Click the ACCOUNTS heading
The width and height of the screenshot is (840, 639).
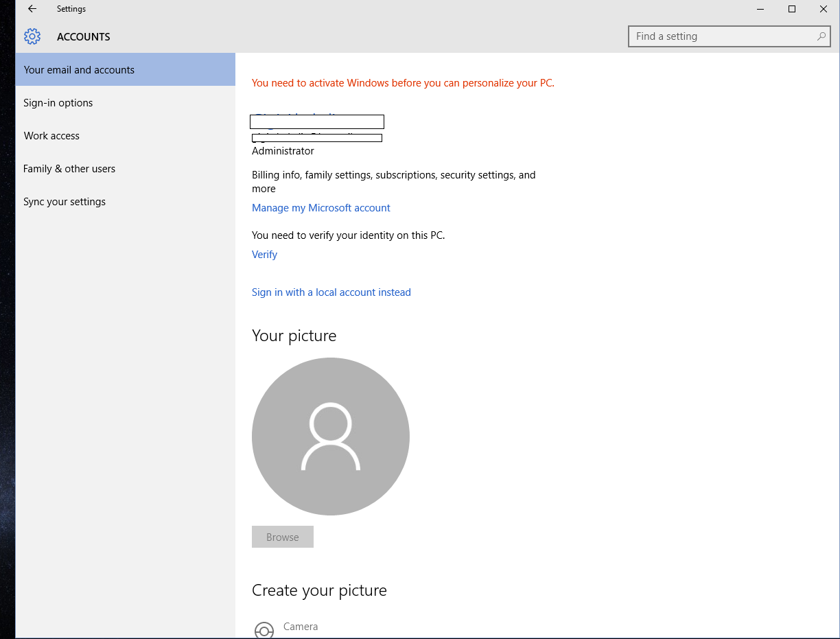tap(83, 36)
